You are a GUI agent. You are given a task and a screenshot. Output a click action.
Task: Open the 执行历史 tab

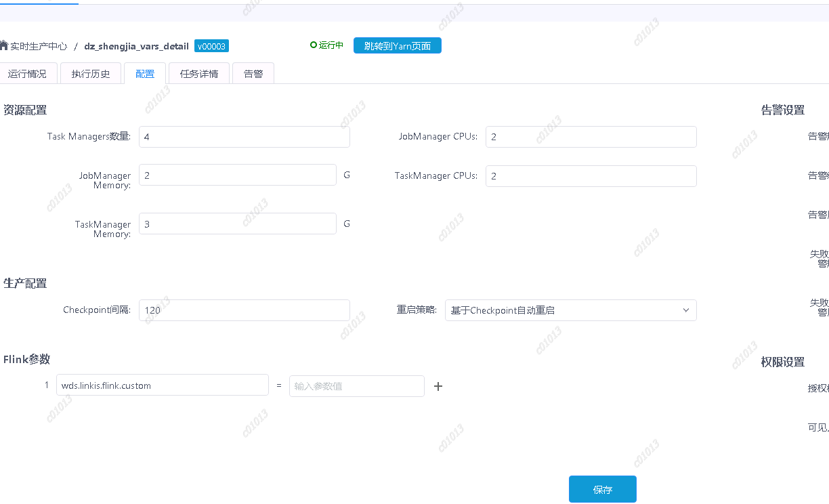coord(91,74)
